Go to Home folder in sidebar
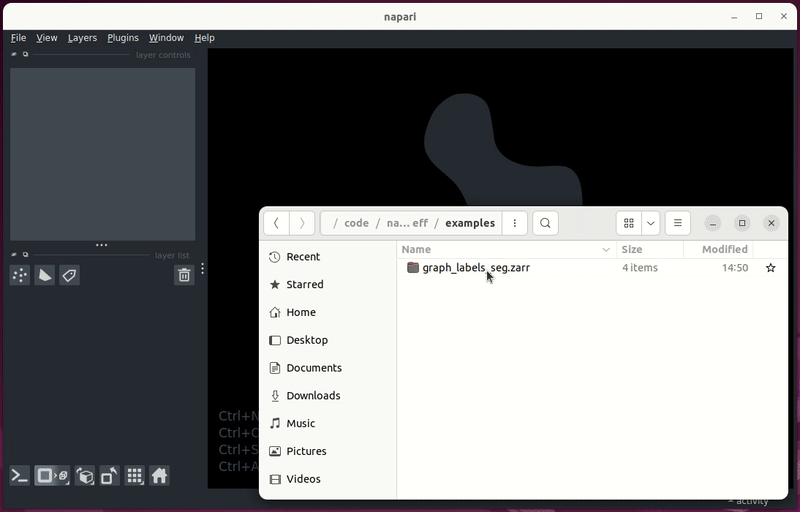 click(x=328, y=312)
